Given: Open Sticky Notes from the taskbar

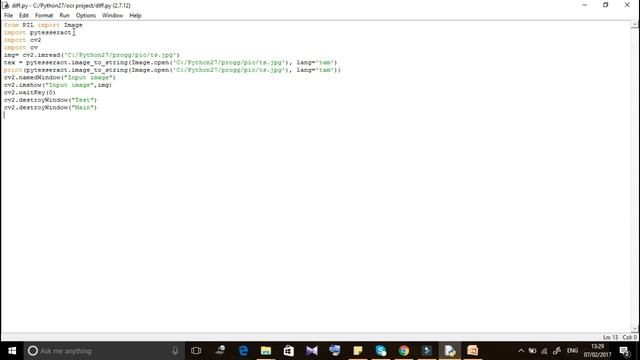Looking at the screenshot, I should pyautogui.click(x=358, y=351).
